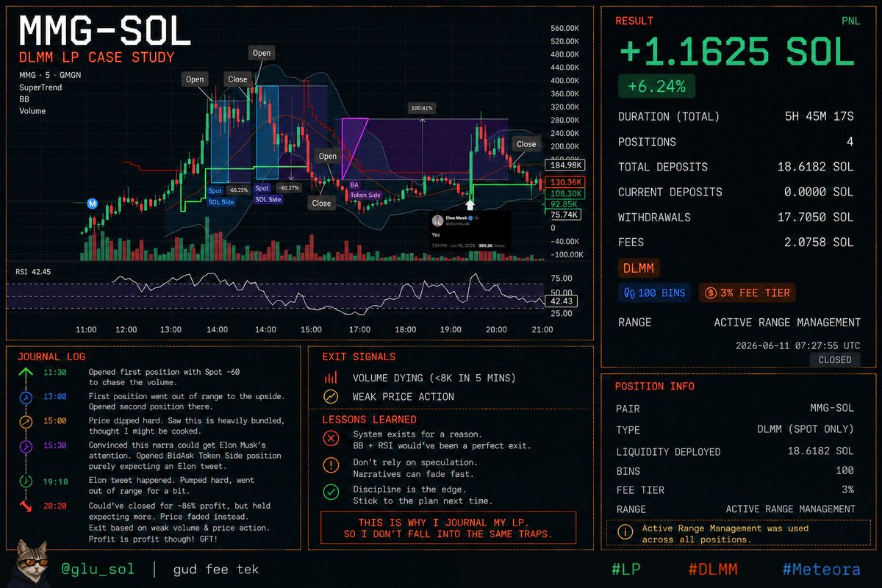Open the Elon Musk tweet thumbnail
Image resolution: width=882 pixels, height=588 pixels.
click(469, 230)
